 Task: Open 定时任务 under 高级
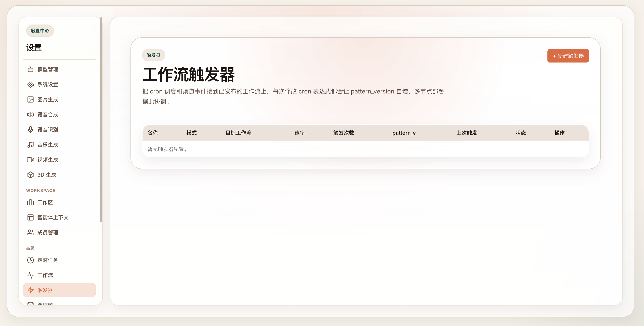coord(59,260)
